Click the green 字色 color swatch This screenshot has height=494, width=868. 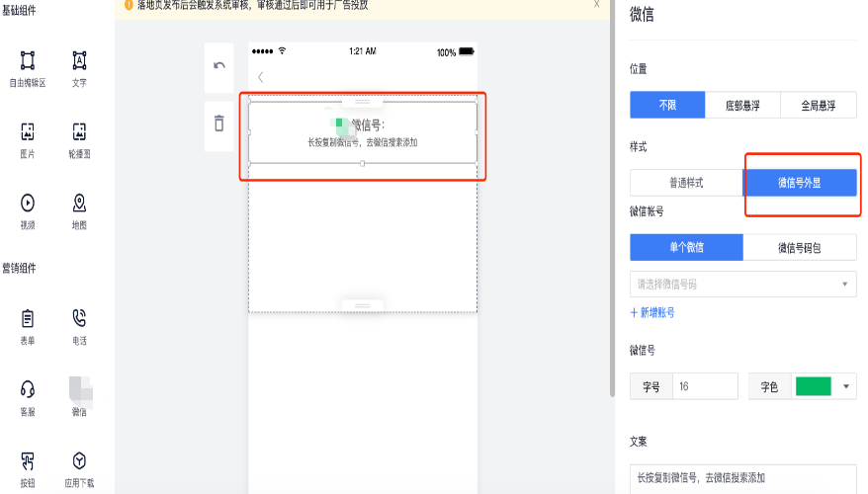(814, 386)
